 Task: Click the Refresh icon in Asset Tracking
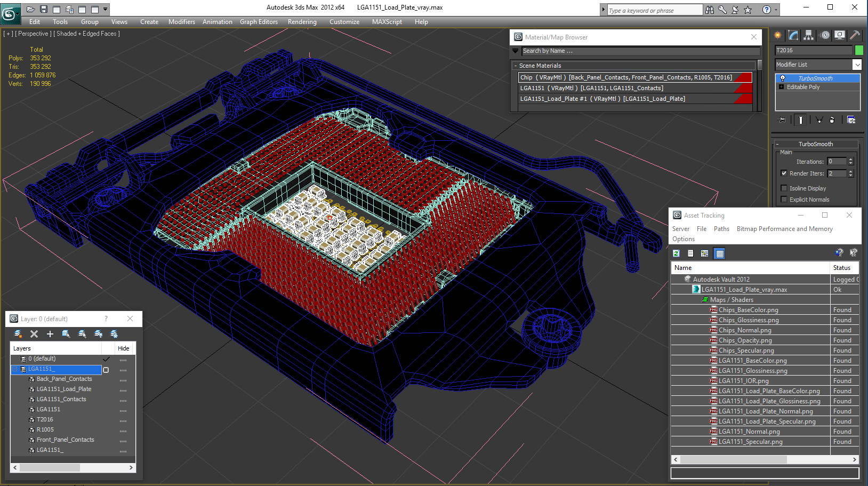click(676, 253)
